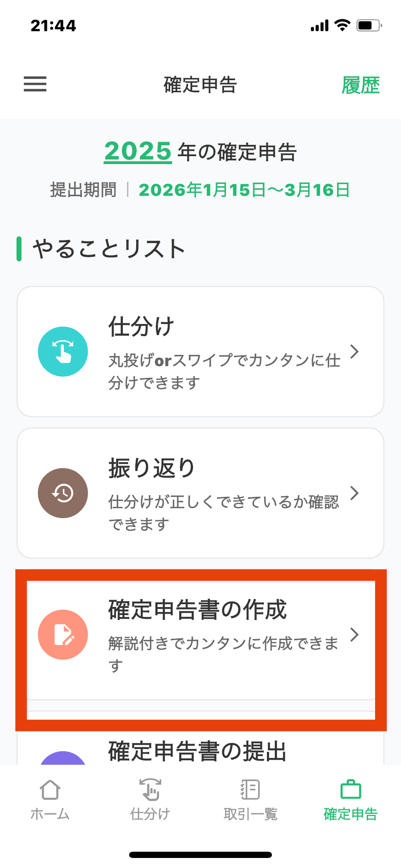The width and height of the screenshot is (401, 868).
Task: Open the 履歴 history link
Action: click(360, 85)
